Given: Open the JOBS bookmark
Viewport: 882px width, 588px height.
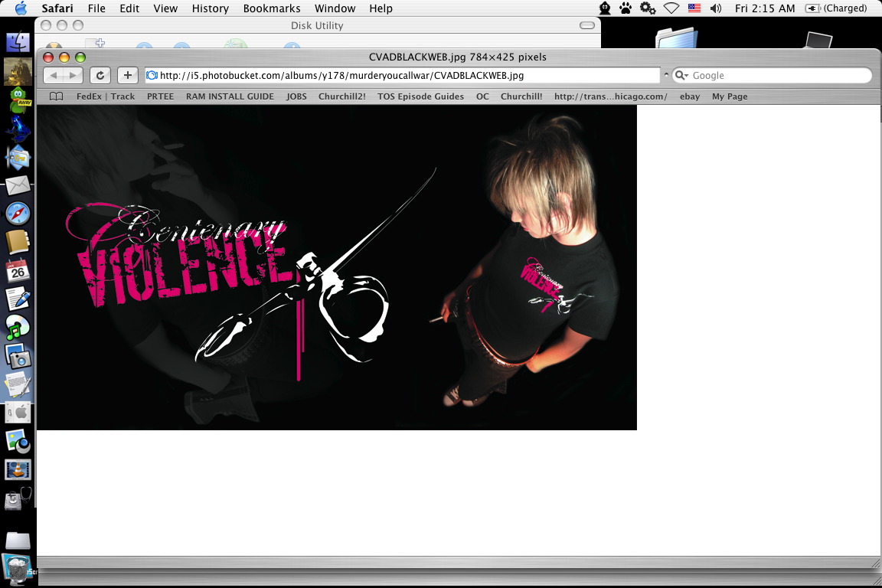Looking at the screenshot, I should pos(296,96).
